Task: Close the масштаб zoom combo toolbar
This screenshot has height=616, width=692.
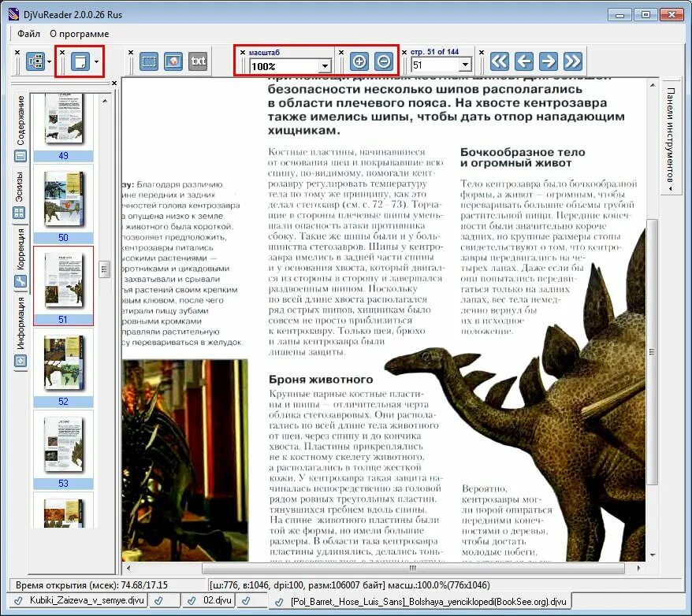Action: pyautogui.click(x=242, y=52)
